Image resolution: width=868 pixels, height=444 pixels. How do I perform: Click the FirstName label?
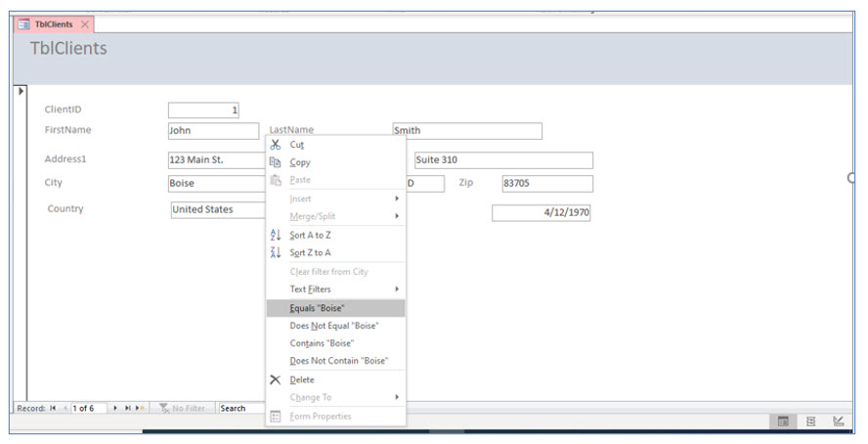68,129
